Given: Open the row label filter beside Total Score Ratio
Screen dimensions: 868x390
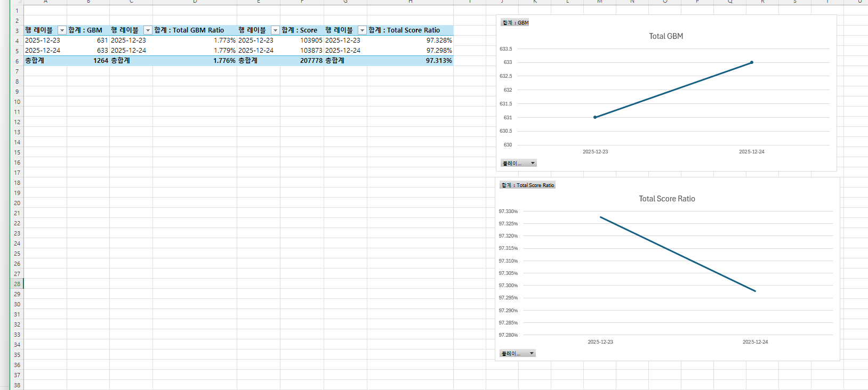Looking at the screenshot, I should [362, 30].
